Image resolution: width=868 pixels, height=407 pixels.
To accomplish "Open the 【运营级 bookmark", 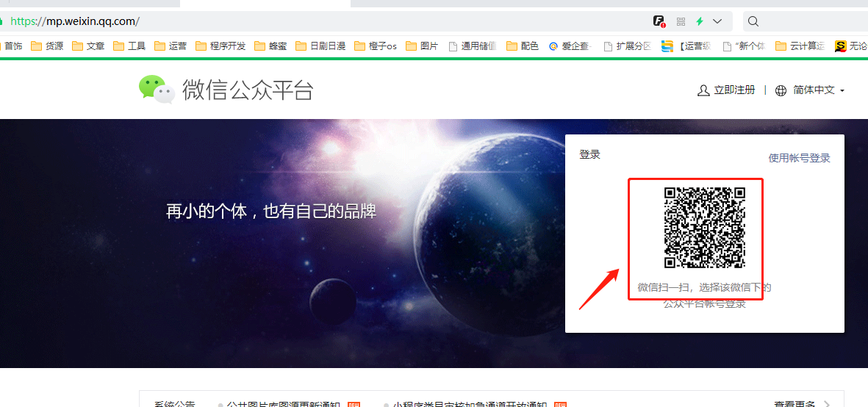I will [x=686, y=46].
